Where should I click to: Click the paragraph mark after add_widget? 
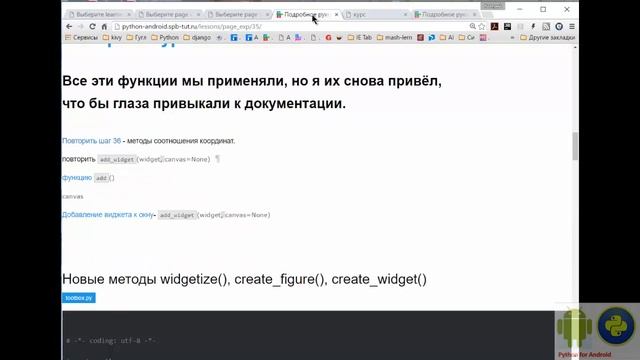pyautogui.click(x=218, y=159)
